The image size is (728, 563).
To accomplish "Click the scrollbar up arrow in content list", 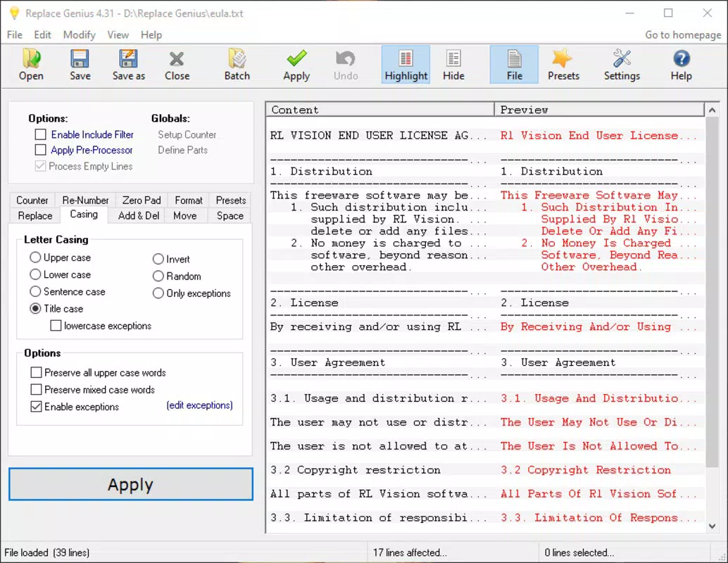I will pyautogui.click(x=712, y=110).
